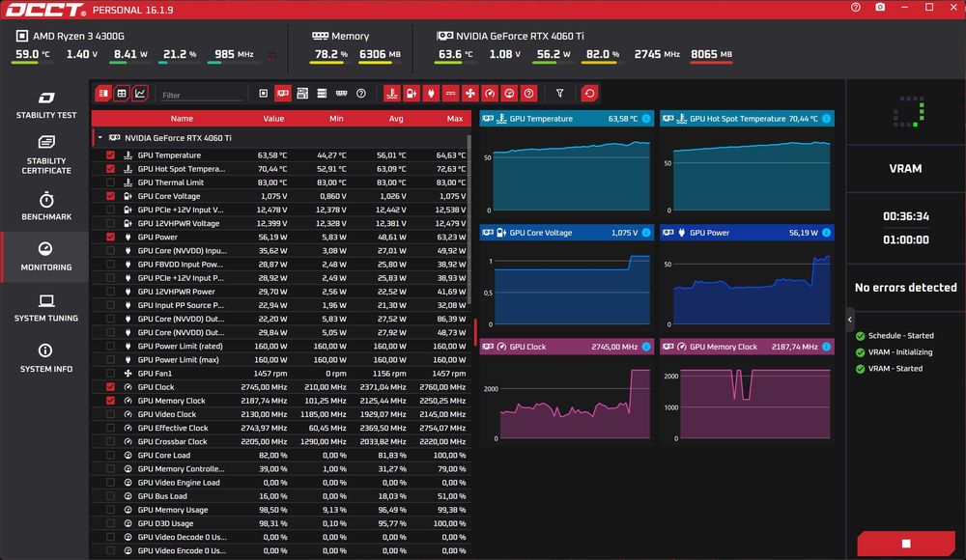The image size is (966, 560).
Task: Stop the running VRAM test
Action: click(906, 544)
